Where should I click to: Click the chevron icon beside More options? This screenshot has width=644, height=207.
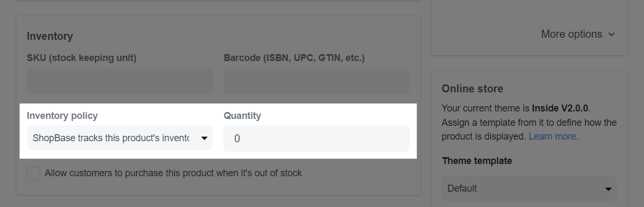click(612, 34)
